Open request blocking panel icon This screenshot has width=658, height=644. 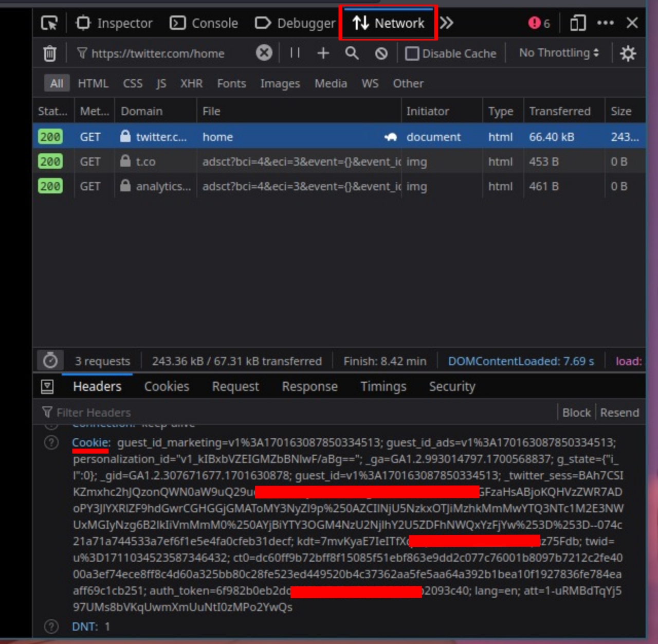381,53
